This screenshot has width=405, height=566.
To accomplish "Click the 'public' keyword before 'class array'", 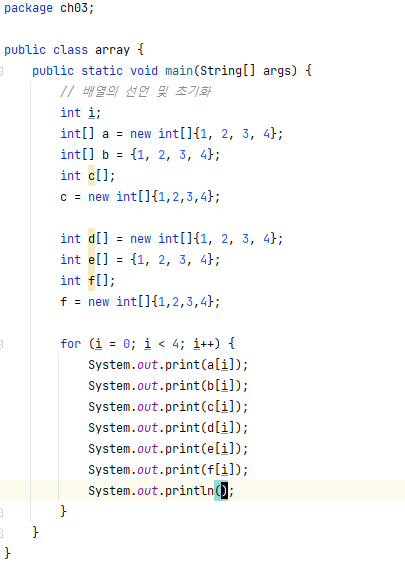I will tap(25, 50).
